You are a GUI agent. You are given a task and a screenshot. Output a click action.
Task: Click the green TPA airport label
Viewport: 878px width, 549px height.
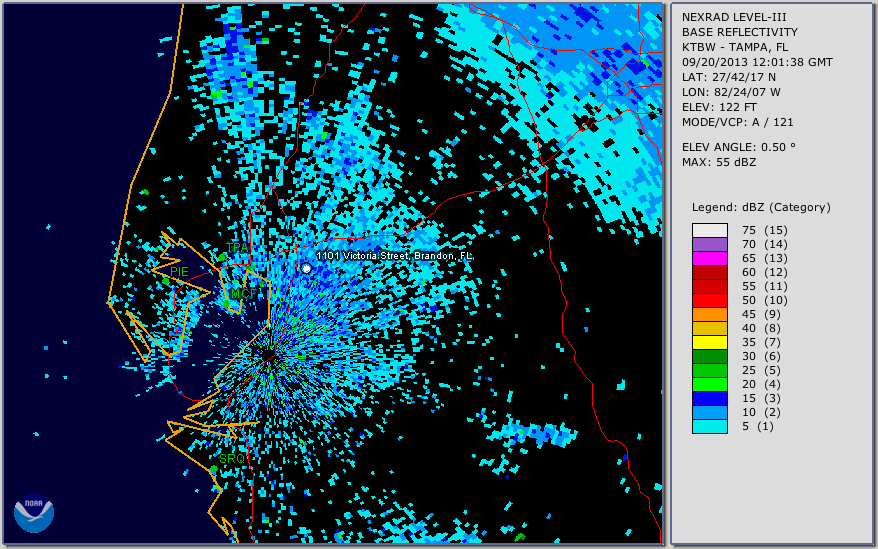point(237,248)
